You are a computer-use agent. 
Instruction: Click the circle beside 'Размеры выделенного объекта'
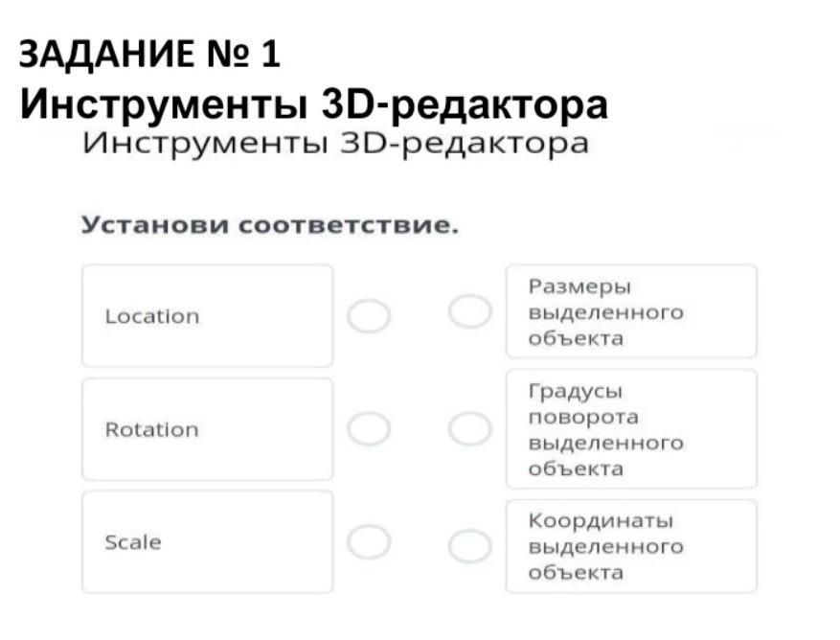coord(470,311)
